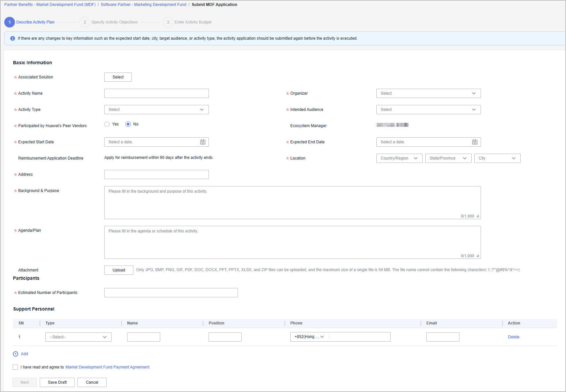Delete support personnel row 1
Screen dimensions: 566x392
coord(513,337)
